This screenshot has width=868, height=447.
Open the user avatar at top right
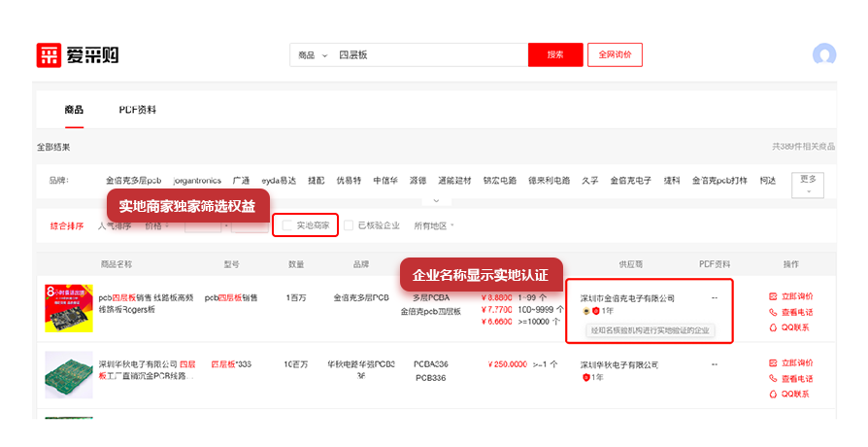click(x=824, y=54)
